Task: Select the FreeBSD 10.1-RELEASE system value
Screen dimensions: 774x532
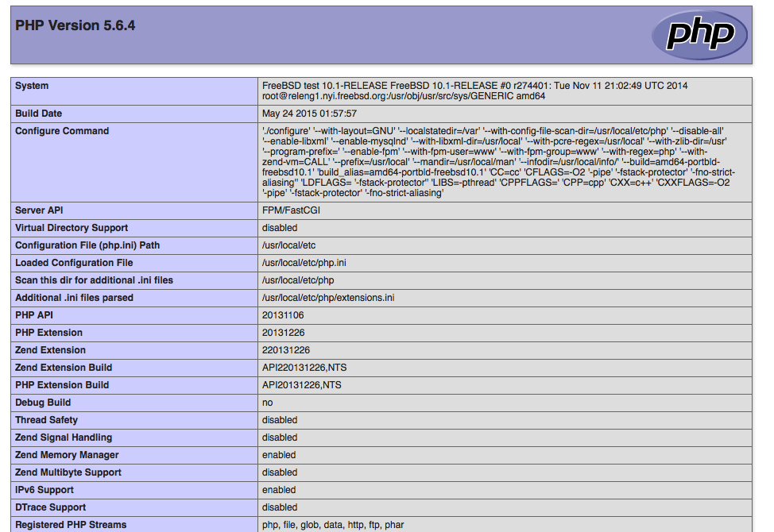Action: [475, 91]
